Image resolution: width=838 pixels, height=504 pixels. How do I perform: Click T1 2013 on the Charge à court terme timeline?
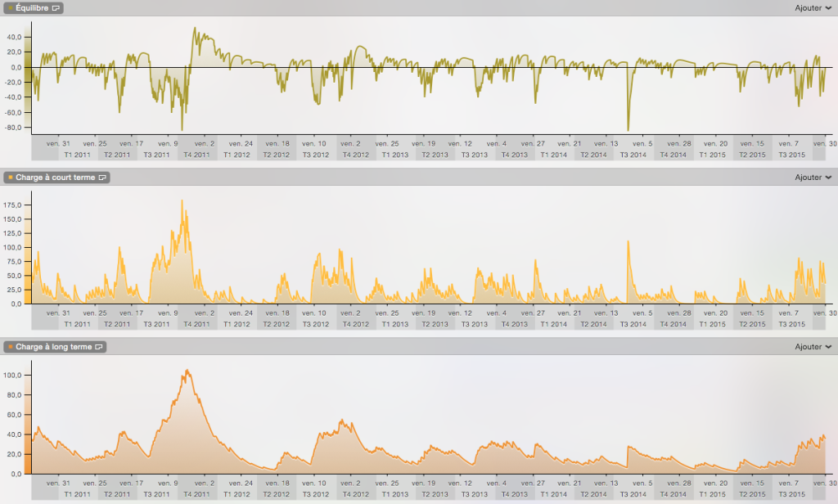click(x=395, y=324)
